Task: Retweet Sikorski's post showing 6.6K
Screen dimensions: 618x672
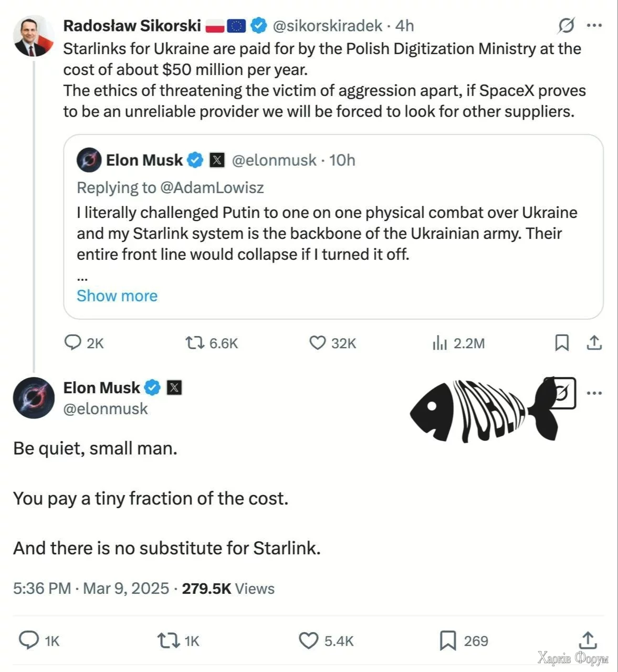Action: (x=195, y=343)
